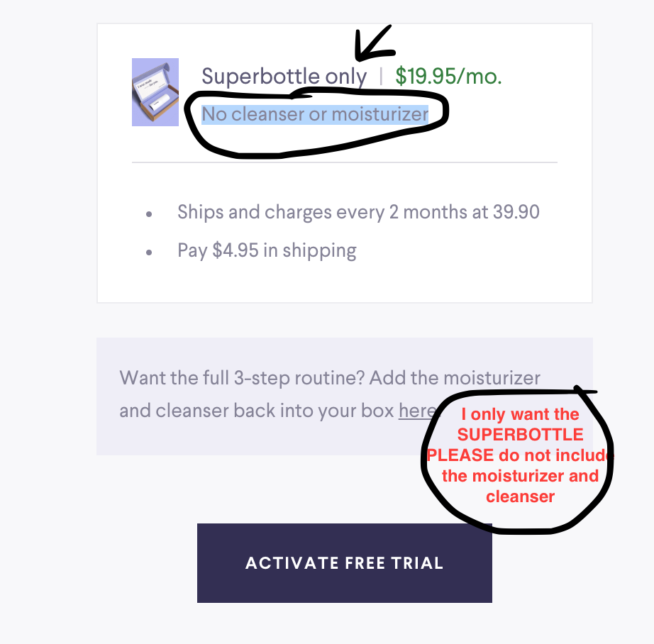Click the Superbottle product box thumbnail

tap(155, 92)
